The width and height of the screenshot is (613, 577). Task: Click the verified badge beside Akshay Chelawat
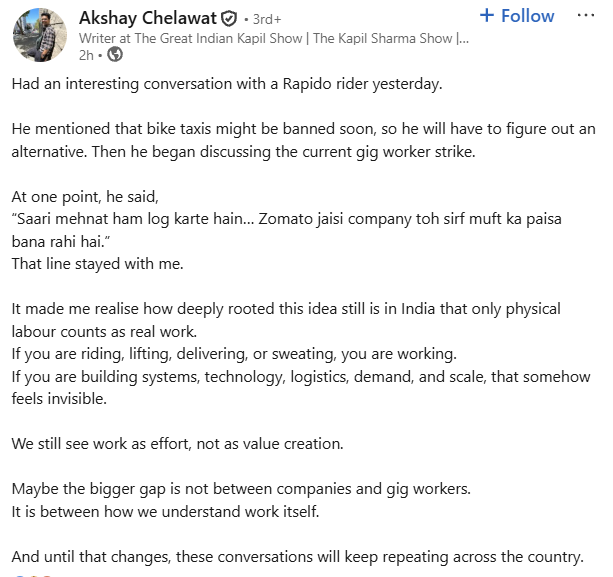point(228,18)
